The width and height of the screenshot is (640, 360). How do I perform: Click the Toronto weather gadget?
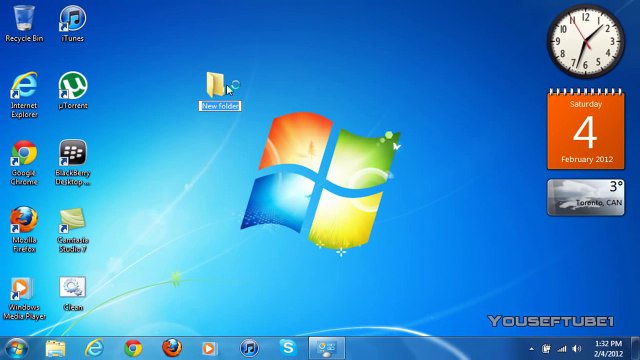tap(586, 198)
